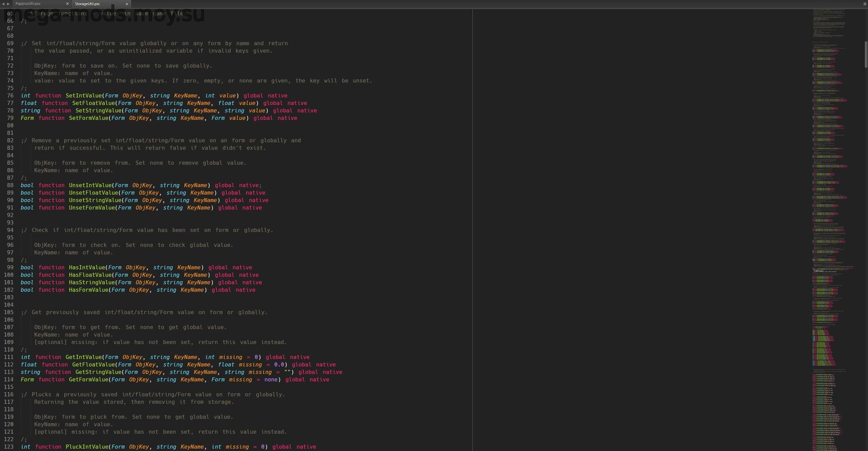
Task: Click the 0.0 default value in GetFloatValue
Action: tap(279, 365)
